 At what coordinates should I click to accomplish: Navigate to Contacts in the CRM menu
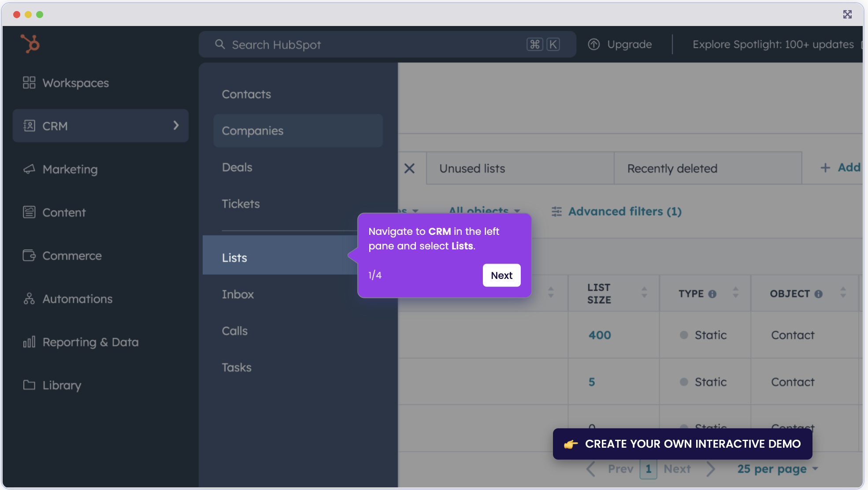pos(246,94)
